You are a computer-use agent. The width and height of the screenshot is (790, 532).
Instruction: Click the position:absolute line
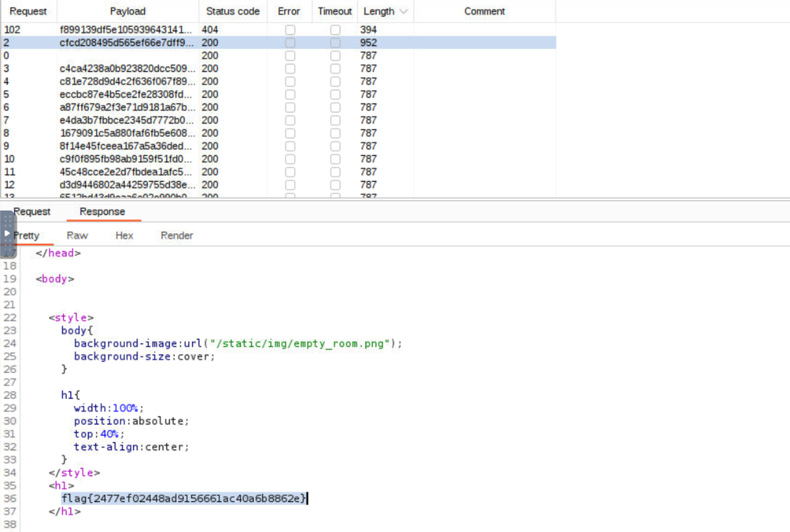coord(132,421)
